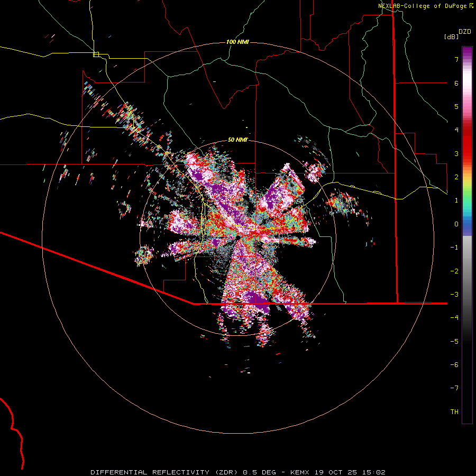476x476 pixels.
Task: Click the color scale value -5
Action: pos(454,342)
